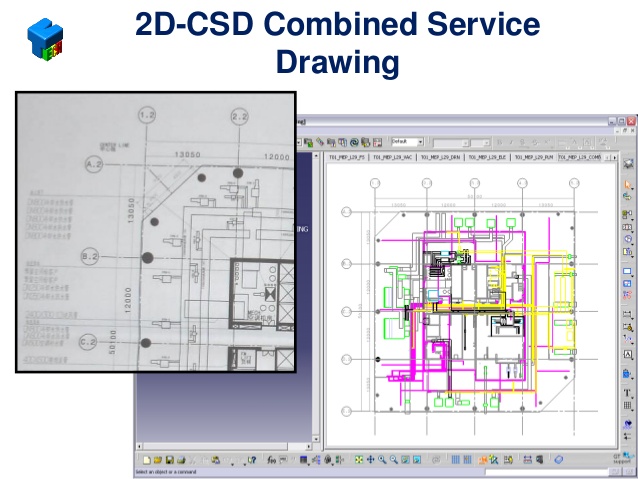Image resolution: width=638 pixels, height=479 pixels.
Task: Click the What's This help cursor icon
Action: click(252, 460)
